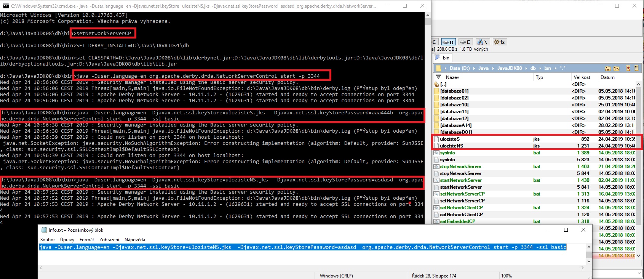Click the folder icon of [databazeA14]
644x279 pixels.
coord(436,125)
